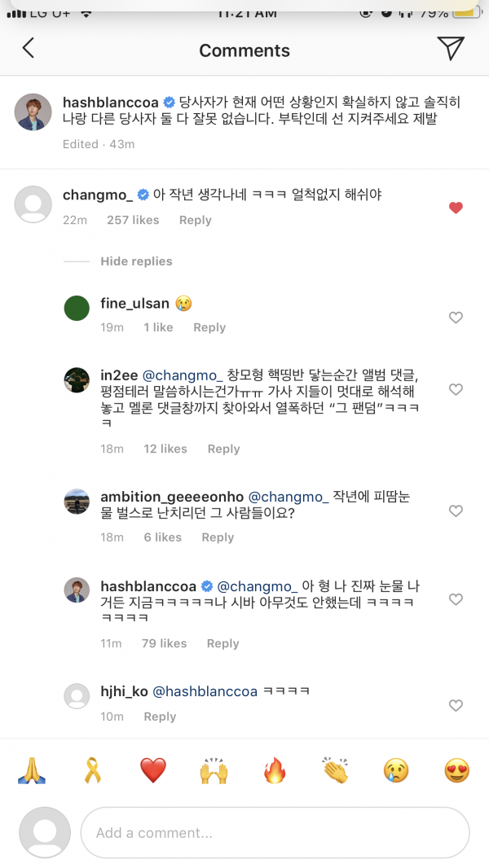Insert the red heart emoji
The image size is (489, 868).
point(152,770)
